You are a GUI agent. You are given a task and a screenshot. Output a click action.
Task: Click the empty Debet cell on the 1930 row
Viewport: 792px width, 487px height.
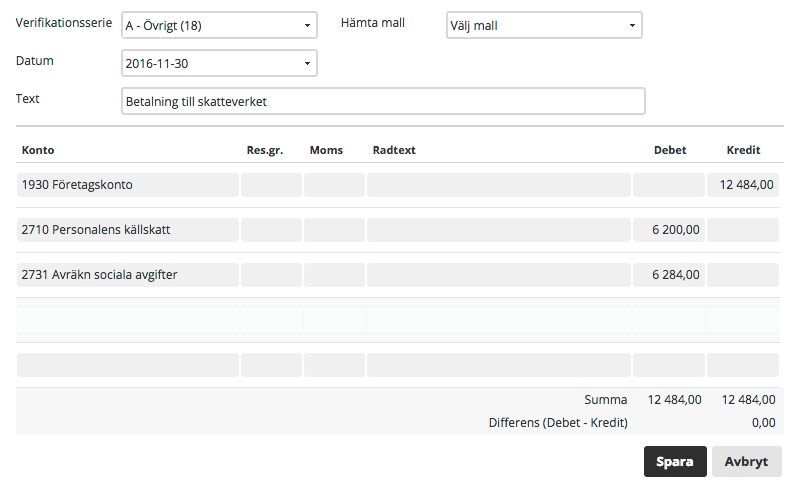tap(669, 185)
